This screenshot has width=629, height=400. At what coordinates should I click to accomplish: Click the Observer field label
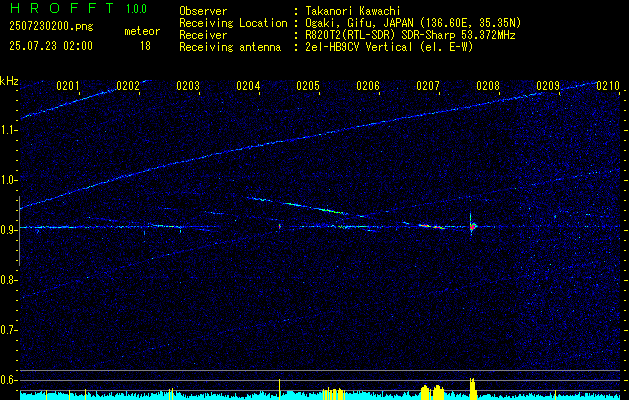click(203, 11)
